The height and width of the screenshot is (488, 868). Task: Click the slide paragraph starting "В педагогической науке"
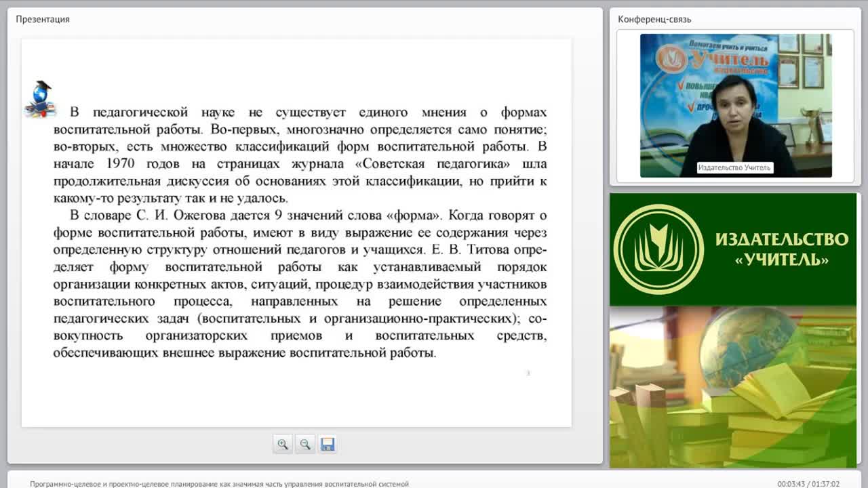click(300, 155)
